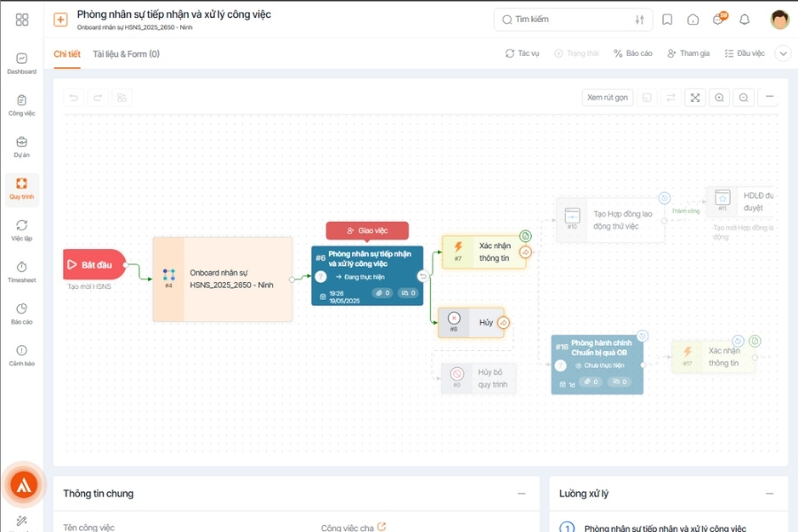The image size is (798, 532).
Task: Click the red Giao việc button
Action: click(367, 231)
